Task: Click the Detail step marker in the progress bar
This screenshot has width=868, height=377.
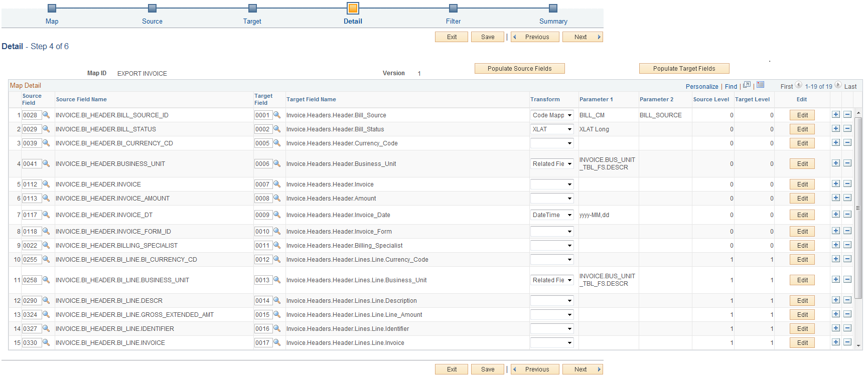Action: coord(353,8)
